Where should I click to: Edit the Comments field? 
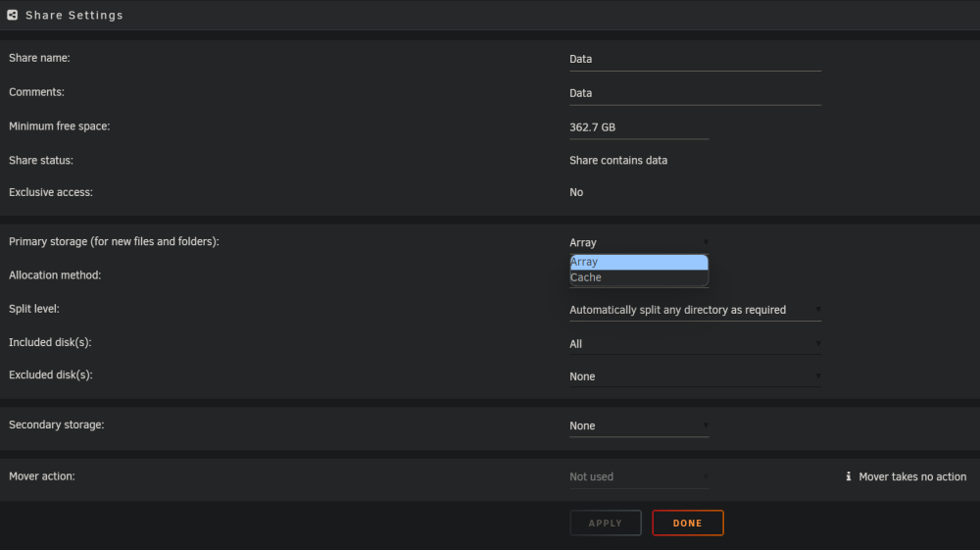click(695, 93)
